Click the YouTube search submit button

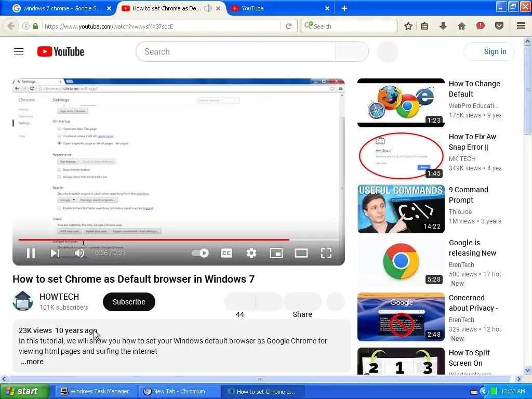click(x=352, y=51)
